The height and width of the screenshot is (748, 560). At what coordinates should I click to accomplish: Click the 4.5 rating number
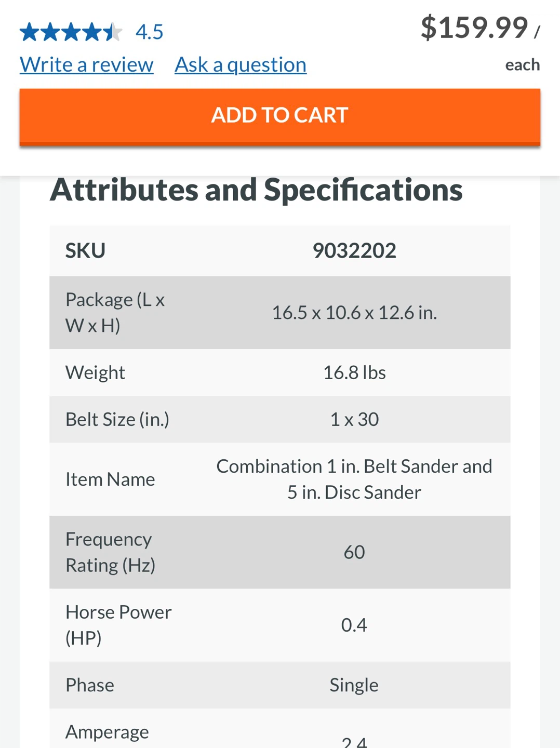click(150, 32)
